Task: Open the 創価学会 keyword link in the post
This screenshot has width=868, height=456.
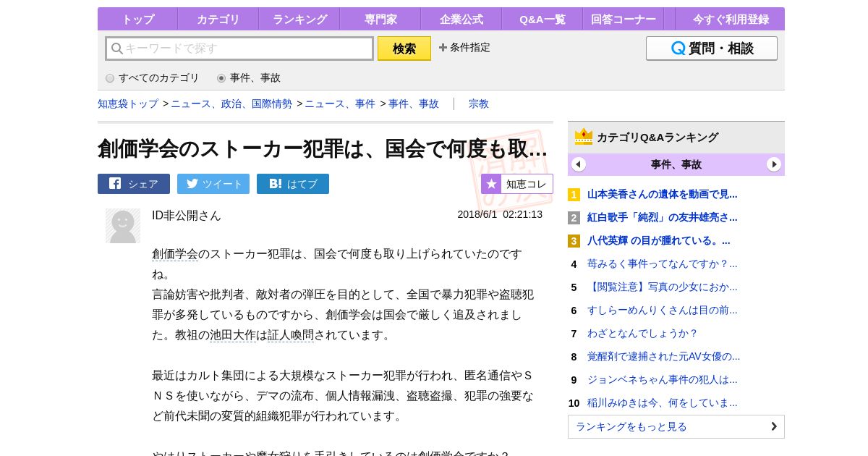Action: (175, 254)
